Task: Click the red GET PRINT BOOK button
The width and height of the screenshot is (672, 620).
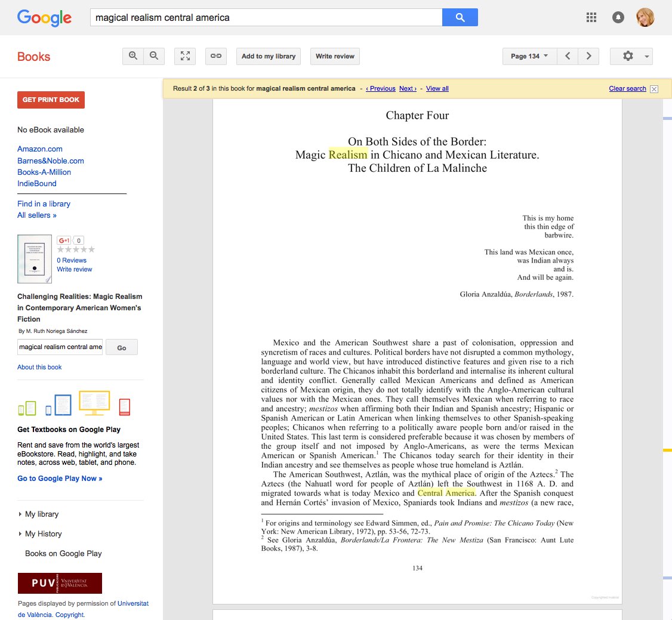Action: pos(51,100)
